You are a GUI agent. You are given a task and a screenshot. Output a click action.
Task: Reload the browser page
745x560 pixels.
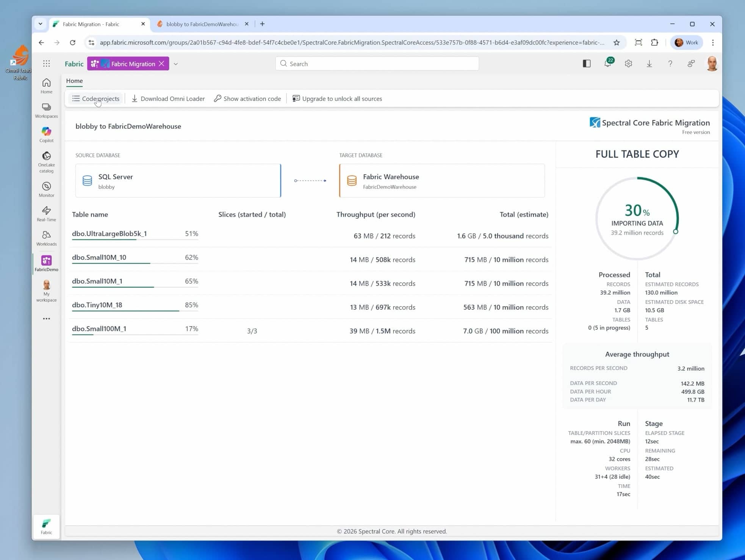click(72, 42)
